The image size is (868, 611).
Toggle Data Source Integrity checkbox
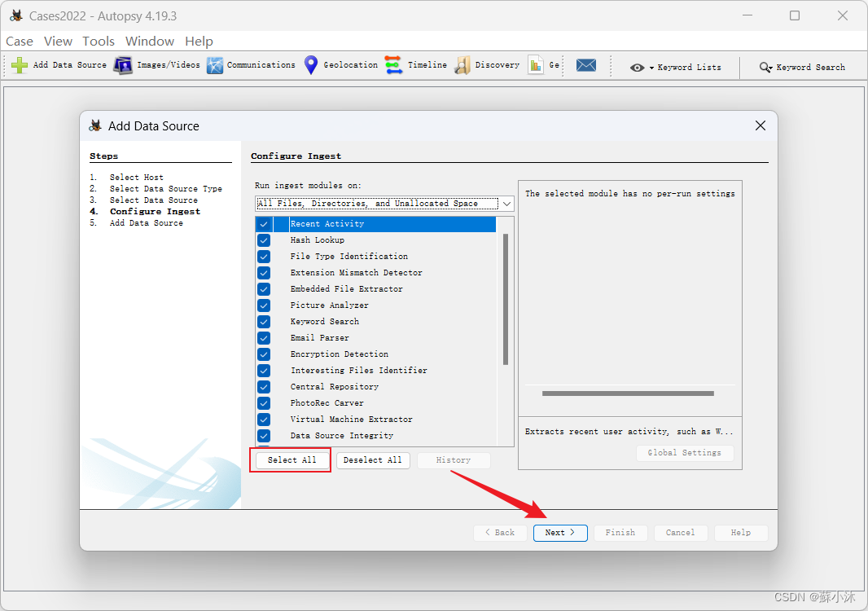(x=264, y=436)
